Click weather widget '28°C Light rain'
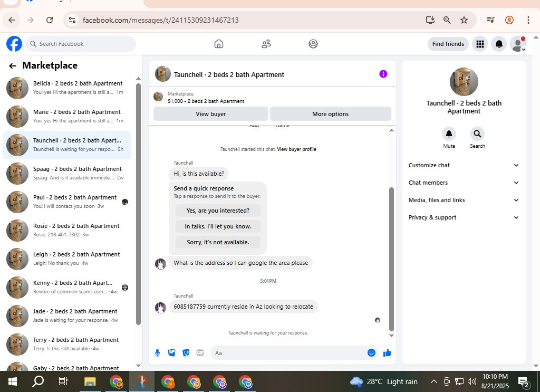This screenshot has height=392, width=540. (384, 381)
